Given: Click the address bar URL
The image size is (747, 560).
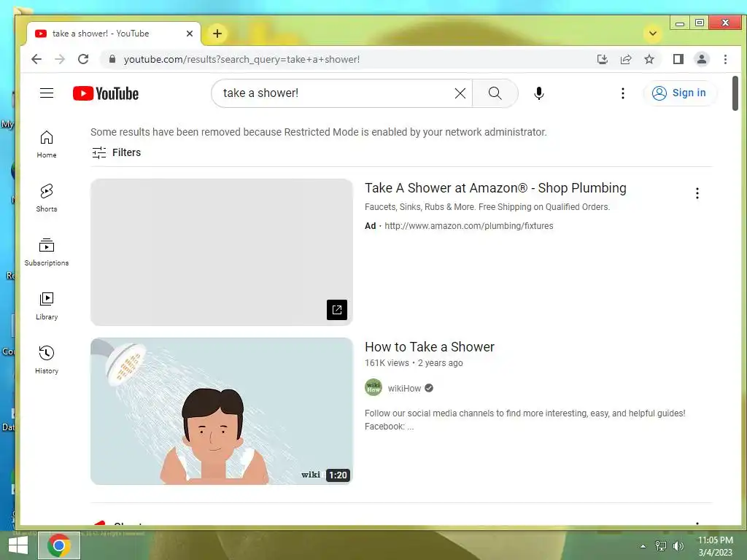Looking at the screenshot, I should pos(241,60).
